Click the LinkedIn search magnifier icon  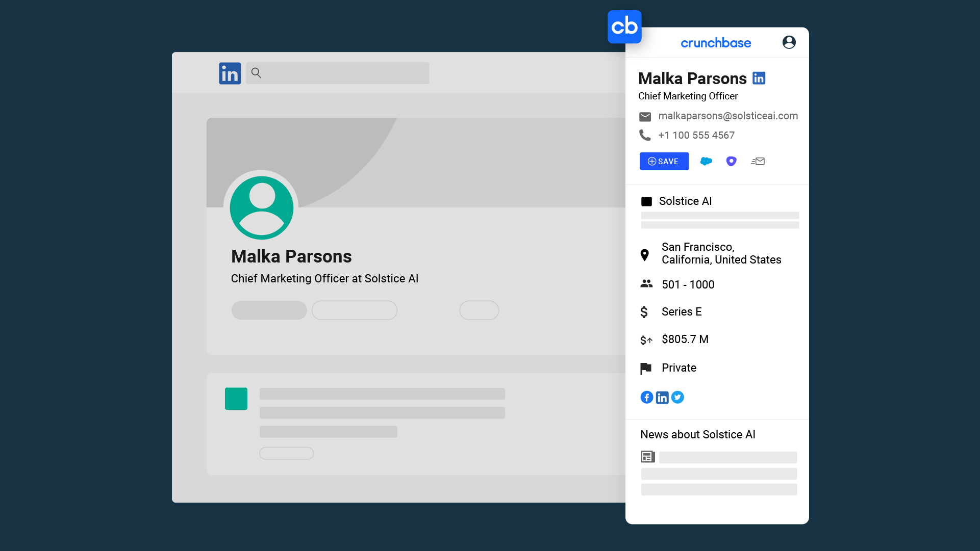pyautogui.click(x=257, y=73)
